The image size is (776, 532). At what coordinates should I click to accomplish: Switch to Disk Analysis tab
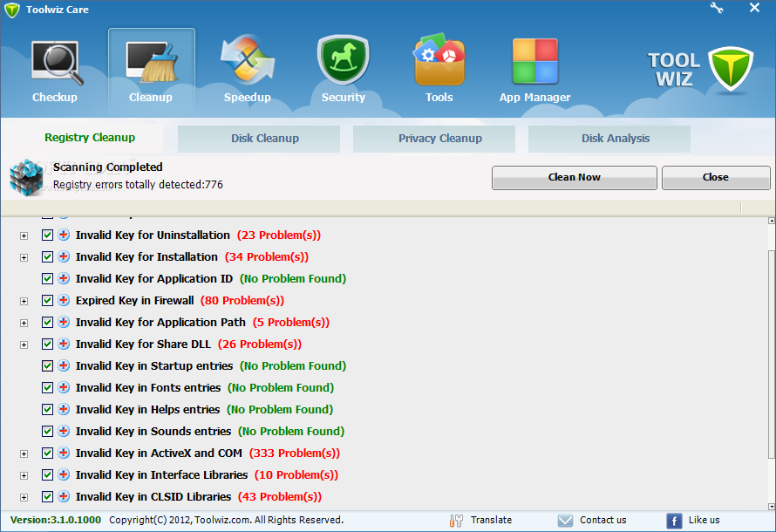click(x=609, y=139)
